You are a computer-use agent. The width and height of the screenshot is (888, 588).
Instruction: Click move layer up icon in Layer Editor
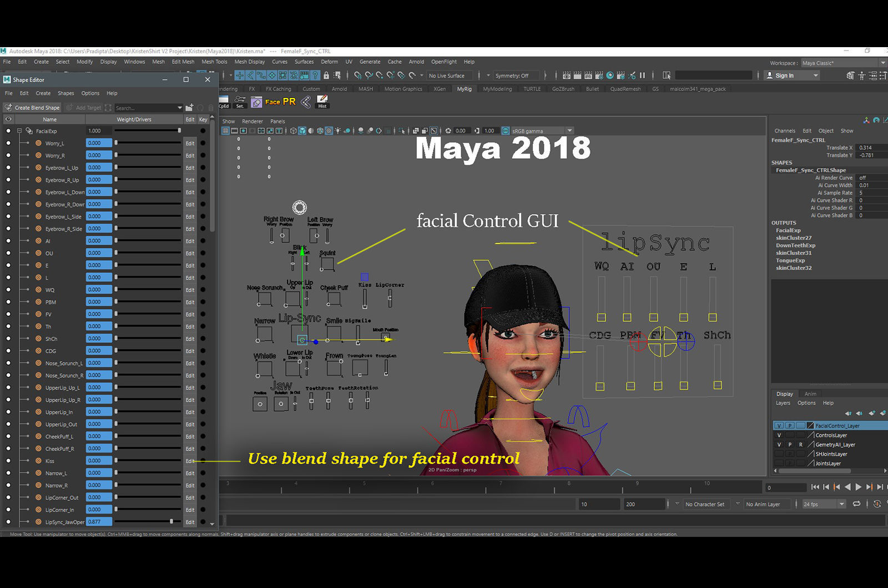point(848,413)
